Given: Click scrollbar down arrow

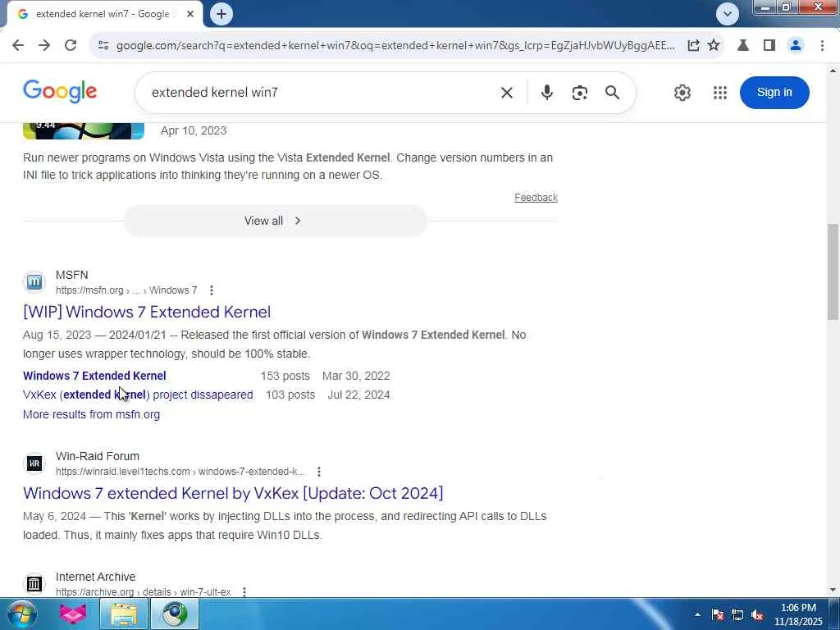Looking at the screenshot, I should [833, 590].
